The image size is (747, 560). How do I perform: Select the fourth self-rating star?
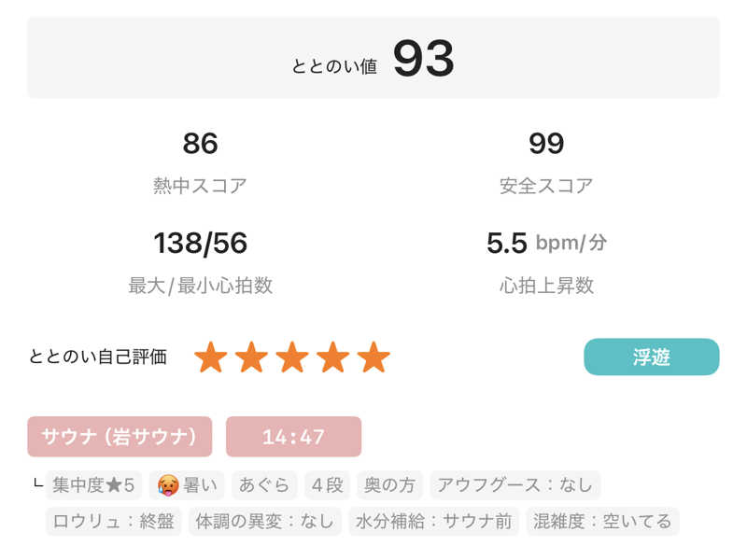coord(333,357)
